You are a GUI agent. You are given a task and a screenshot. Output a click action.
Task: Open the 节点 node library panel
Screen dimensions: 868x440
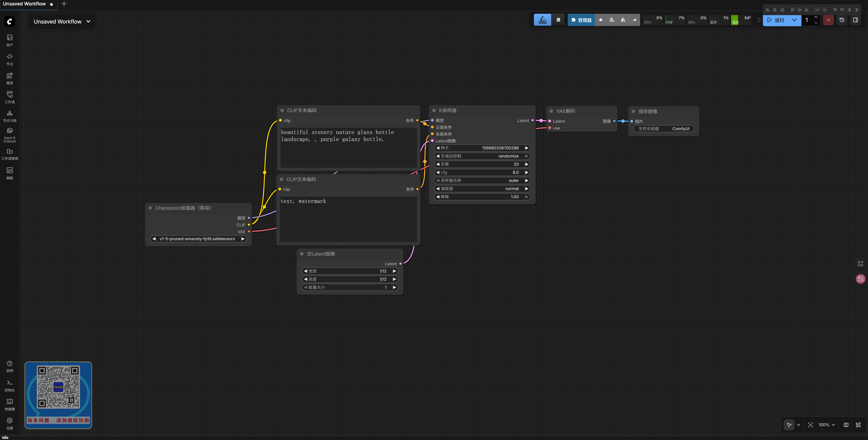click(x=9, y=59)
